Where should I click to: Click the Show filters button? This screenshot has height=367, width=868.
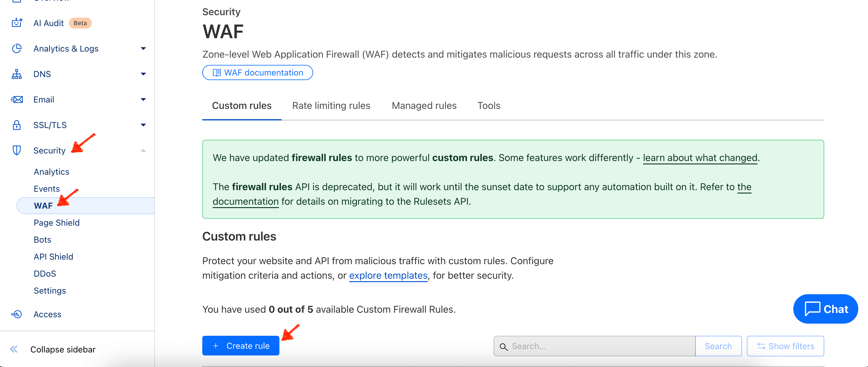pos(785,346)
